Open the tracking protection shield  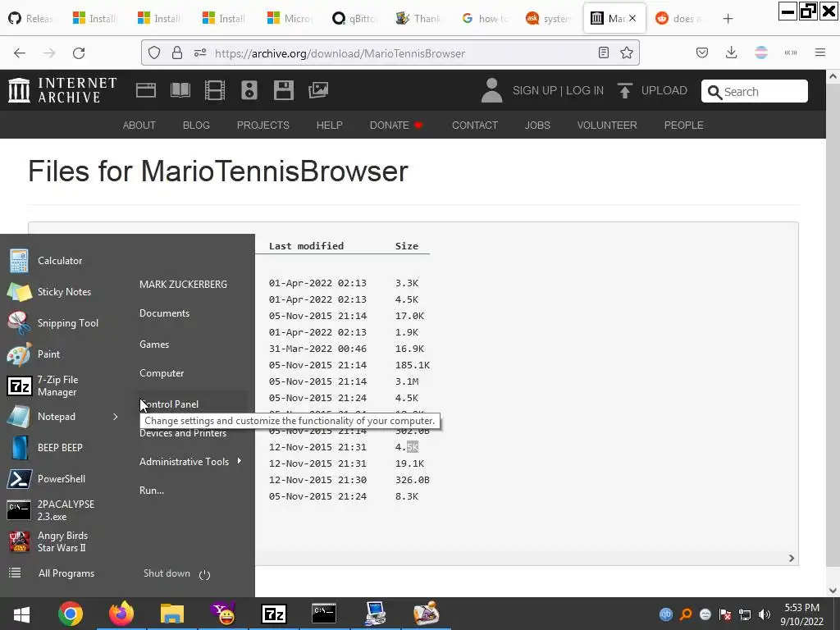tap(154, 52)
